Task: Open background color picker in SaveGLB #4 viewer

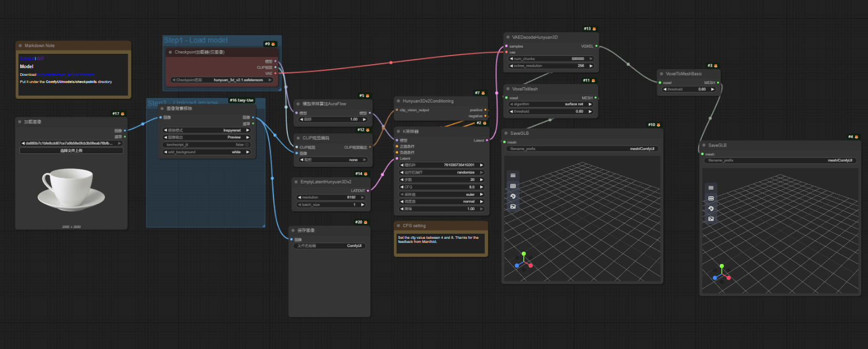Action: (711, 209)
